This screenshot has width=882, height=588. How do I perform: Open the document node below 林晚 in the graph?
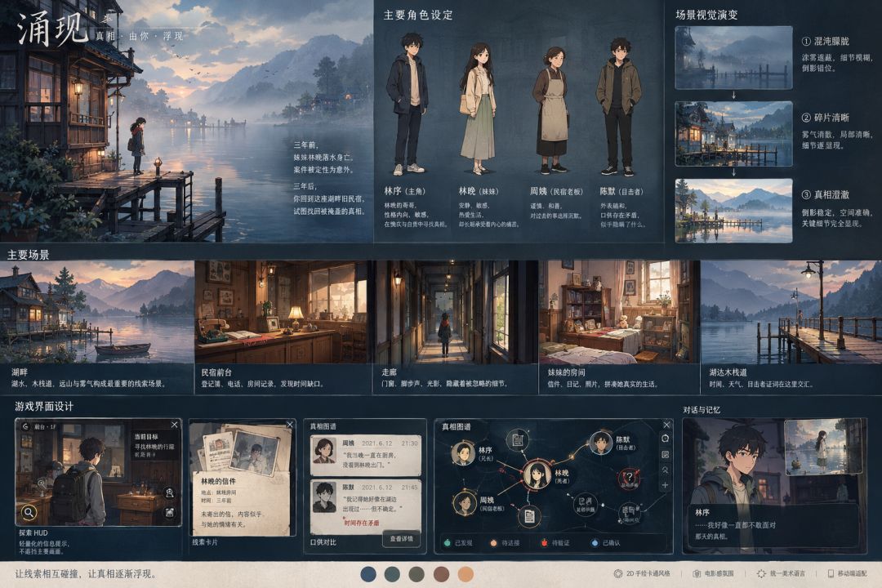(528, 516)
